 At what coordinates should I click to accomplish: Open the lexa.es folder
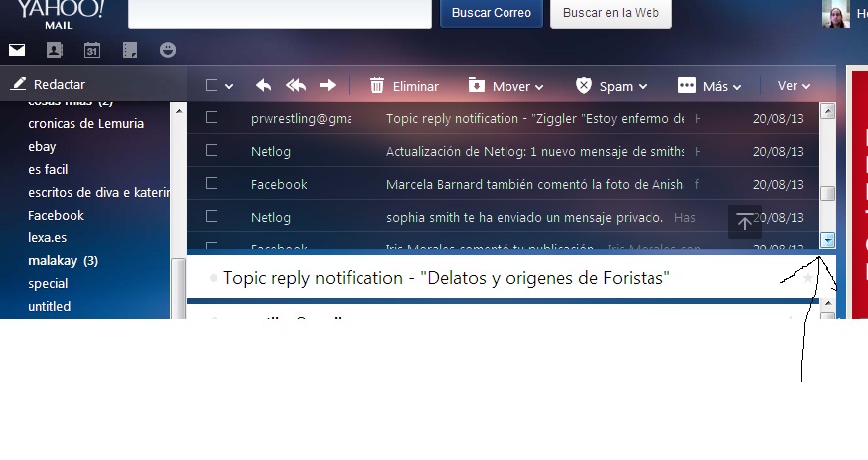pyautogui.click(x=47, y=238)
